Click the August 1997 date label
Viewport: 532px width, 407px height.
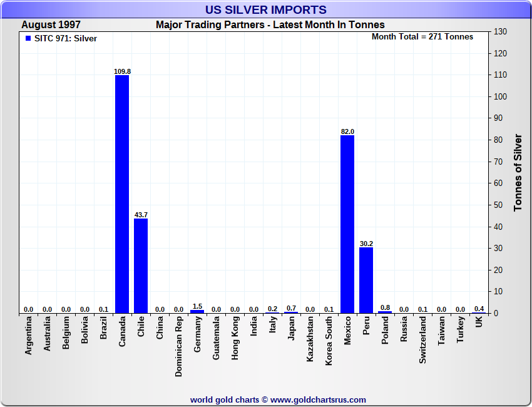[51, 25]
